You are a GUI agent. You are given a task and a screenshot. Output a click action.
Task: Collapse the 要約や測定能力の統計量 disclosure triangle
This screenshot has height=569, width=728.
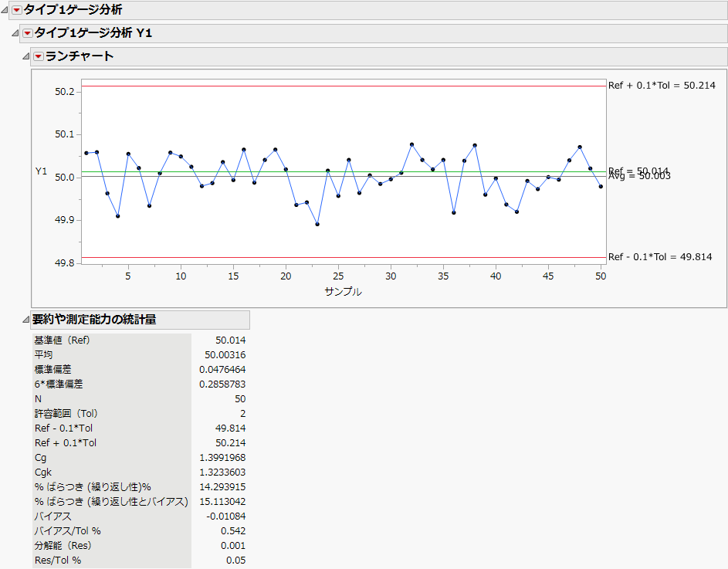pos(26,320)
